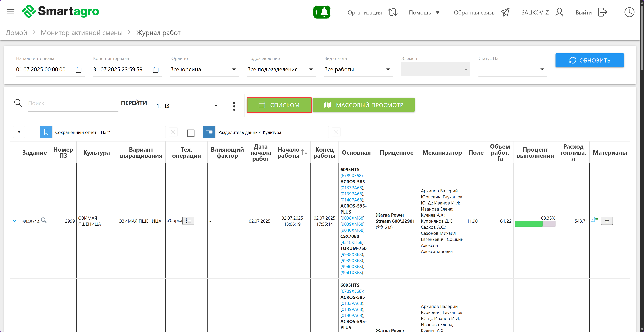Click plus button in Материалы column

pyautogui.click(x=607, y=221)
